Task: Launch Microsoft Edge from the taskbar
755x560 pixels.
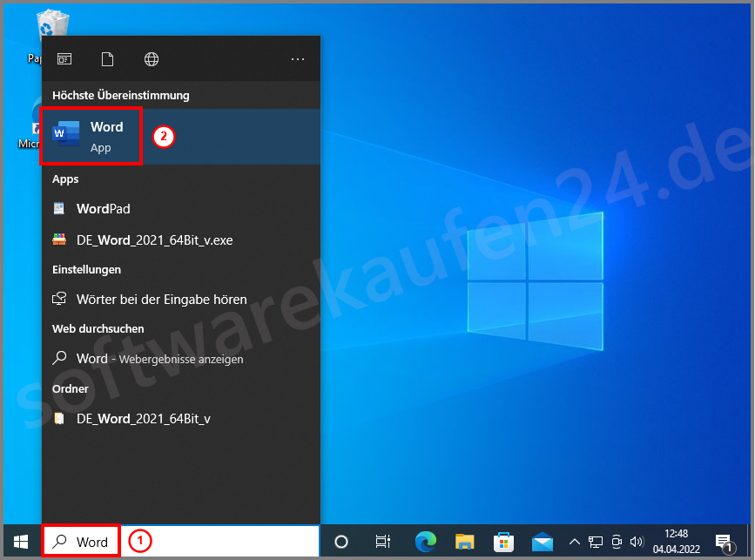Action: tap(424, 541)
